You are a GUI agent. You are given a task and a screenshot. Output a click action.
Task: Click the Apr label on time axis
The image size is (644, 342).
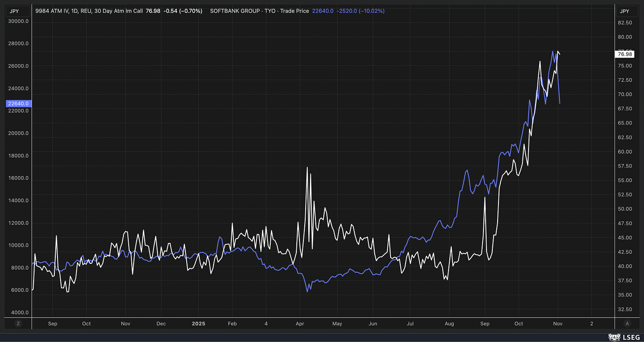point(300,323)
